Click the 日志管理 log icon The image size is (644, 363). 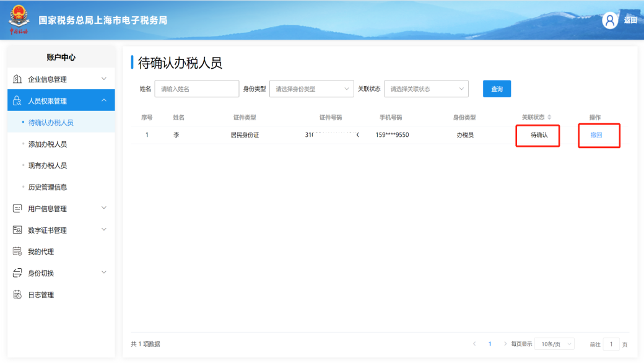17,294
